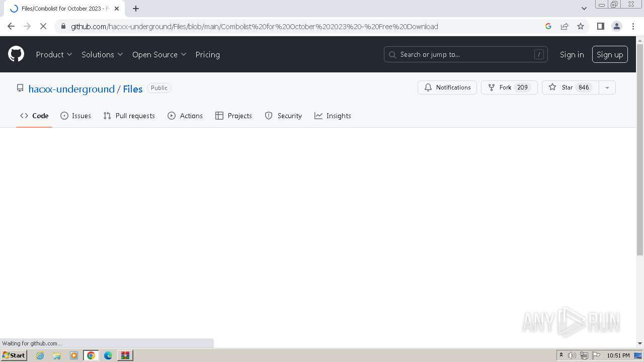Click the repository book icon
Image resolution: width=644 pixels, height=362 pixels.
pos(20,88)
